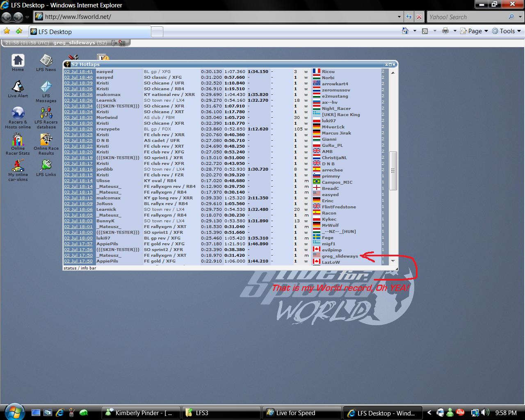Open the Page menu dropdown

(x=474, y=31)
